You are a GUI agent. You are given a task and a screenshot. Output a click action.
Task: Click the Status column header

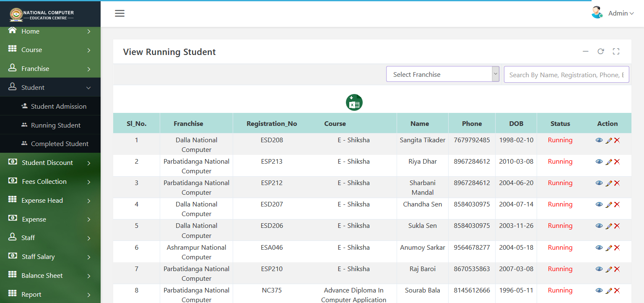560,124
